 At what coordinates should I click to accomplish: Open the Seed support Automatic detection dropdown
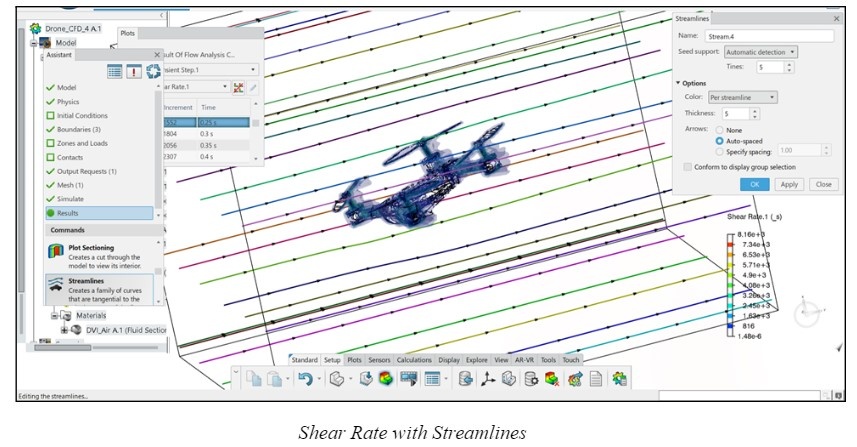point(761,52)
